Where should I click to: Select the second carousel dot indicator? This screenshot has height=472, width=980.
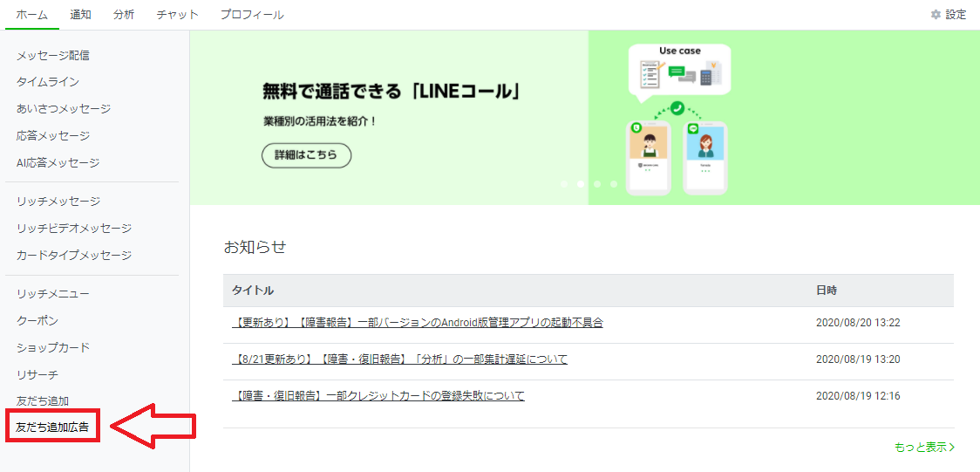581,184
